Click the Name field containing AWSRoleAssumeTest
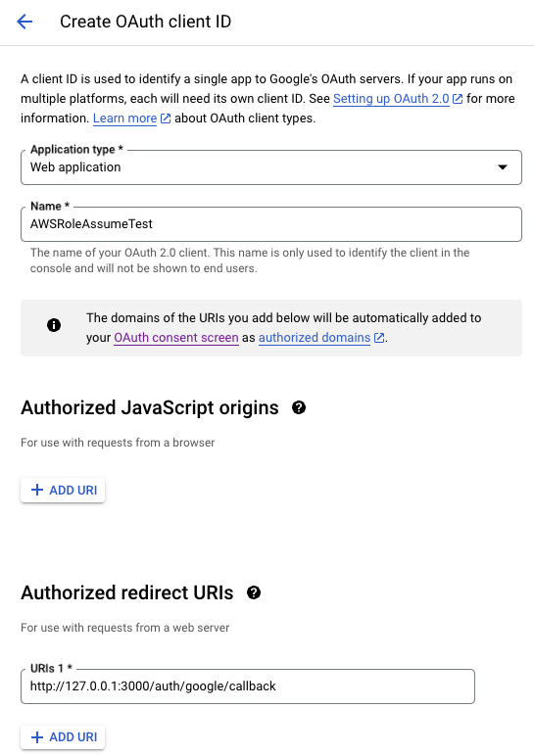 [271, 224]
